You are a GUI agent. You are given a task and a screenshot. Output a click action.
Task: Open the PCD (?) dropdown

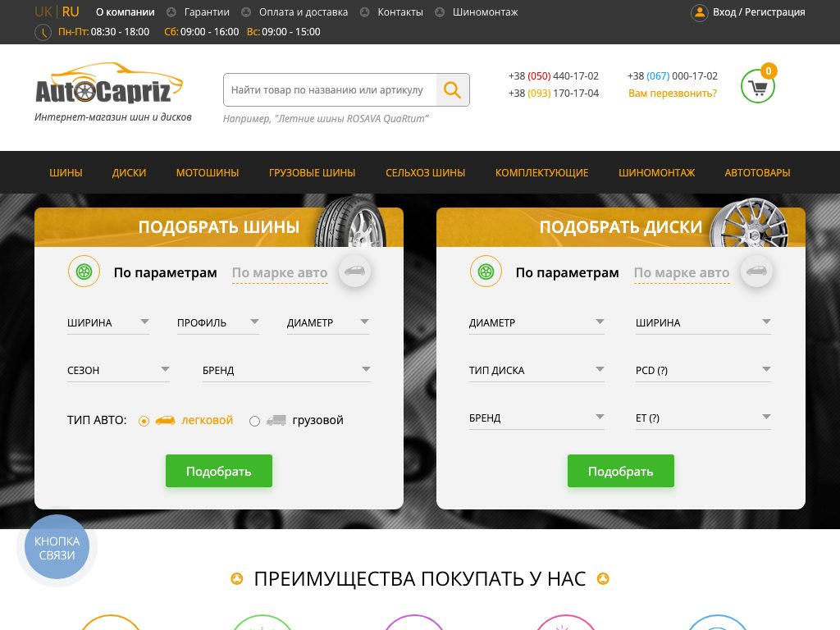tap(703, 371)
